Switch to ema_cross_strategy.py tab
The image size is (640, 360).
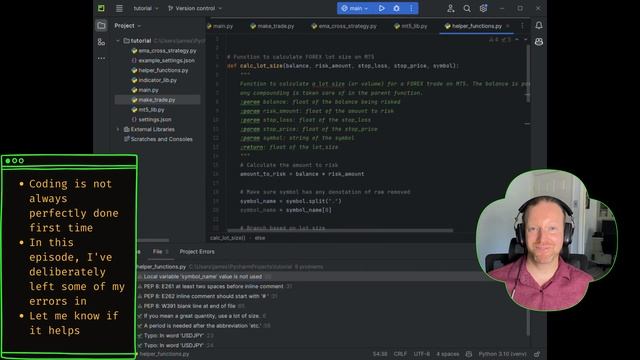[x=344, y=26]
